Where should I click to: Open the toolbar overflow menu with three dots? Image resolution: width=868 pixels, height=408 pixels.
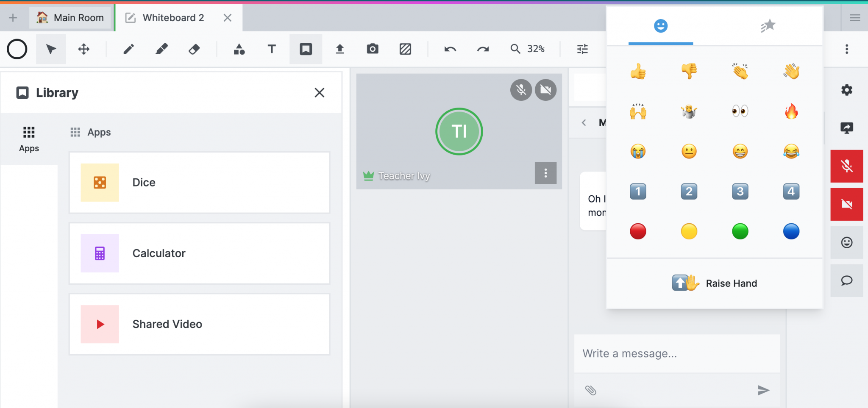point(846,49)
